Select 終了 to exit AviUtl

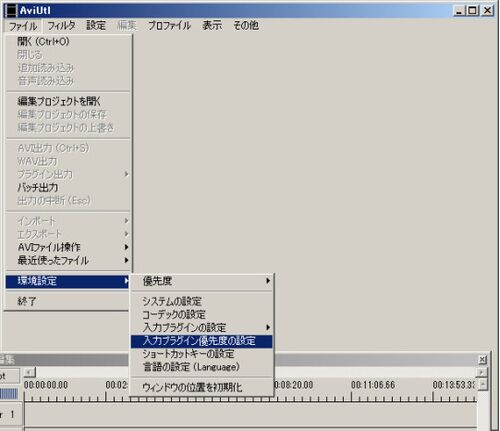pos(68,302)
